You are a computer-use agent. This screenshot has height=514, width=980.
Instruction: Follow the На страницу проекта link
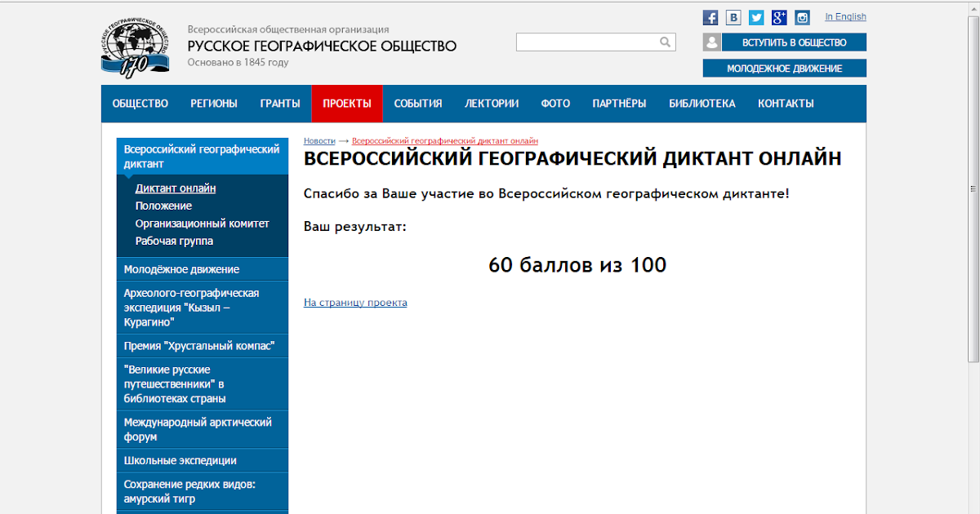pyautogui.click(x=355, y=303)
